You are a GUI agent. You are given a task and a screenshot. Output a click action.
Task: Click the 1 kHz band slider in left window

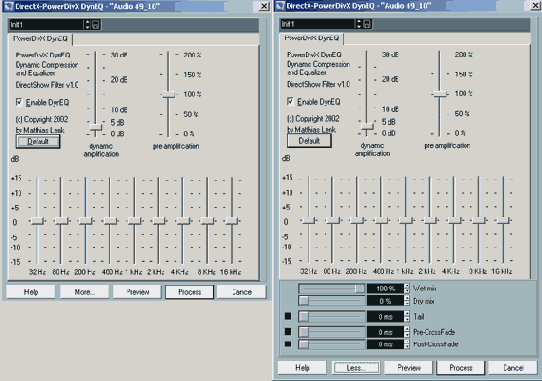click(x=134, y=221)
